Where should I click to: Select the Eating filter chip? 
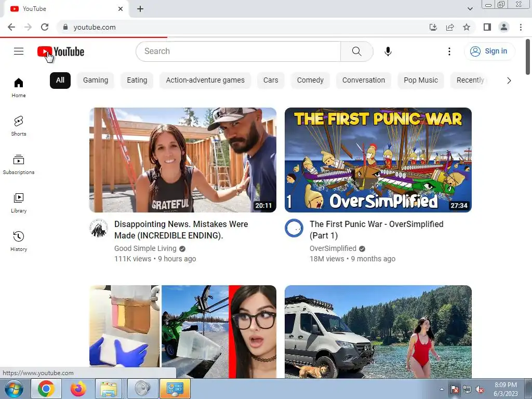(137, 81)
